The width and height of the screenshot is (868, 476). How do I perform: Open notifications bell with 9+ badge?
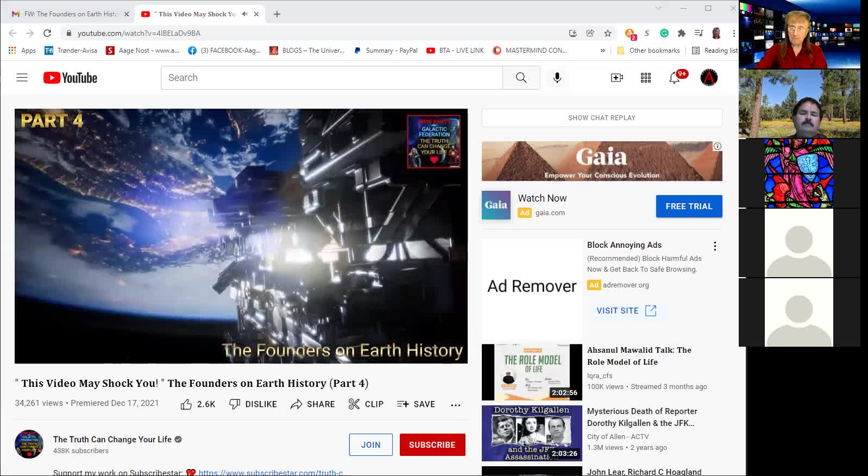(675, 78)
